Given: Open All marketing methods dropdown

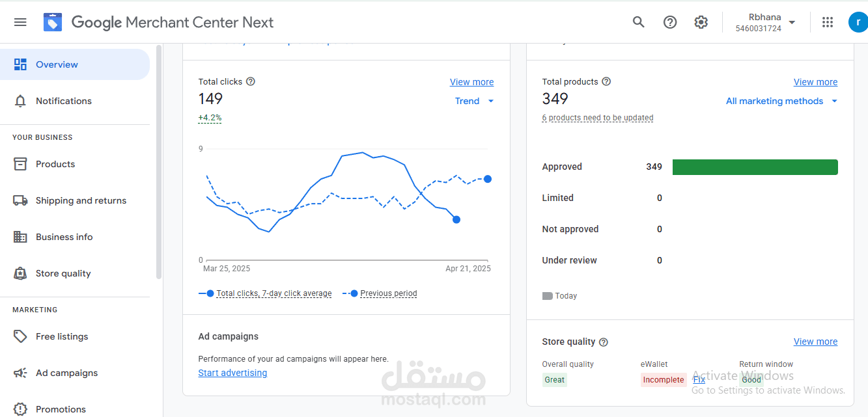Looking at the screenshot, I should click(782, 101).
